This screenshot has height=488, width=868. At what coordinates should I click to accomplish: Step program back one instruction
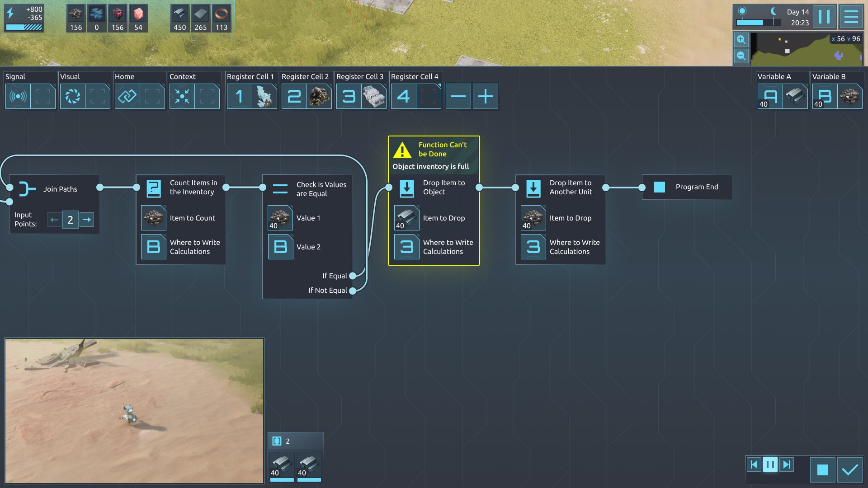pyautogui.click(x=754, y=465)
